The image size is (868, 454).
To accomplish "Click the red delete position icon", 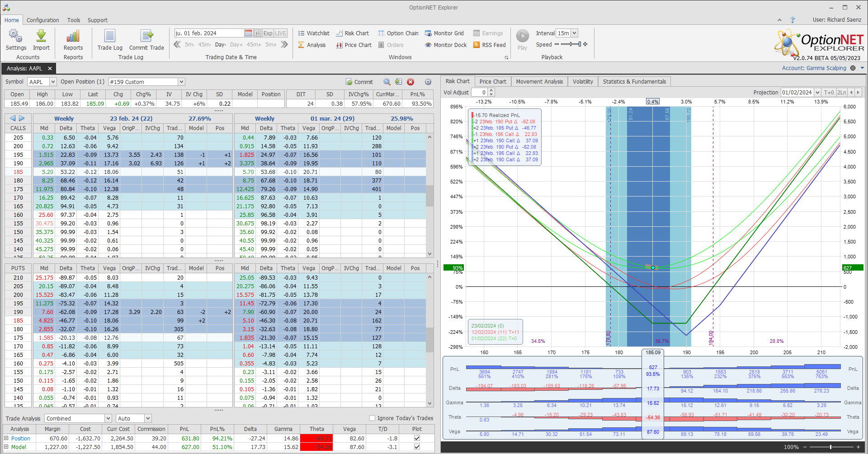I will click(x=410, y=82).
